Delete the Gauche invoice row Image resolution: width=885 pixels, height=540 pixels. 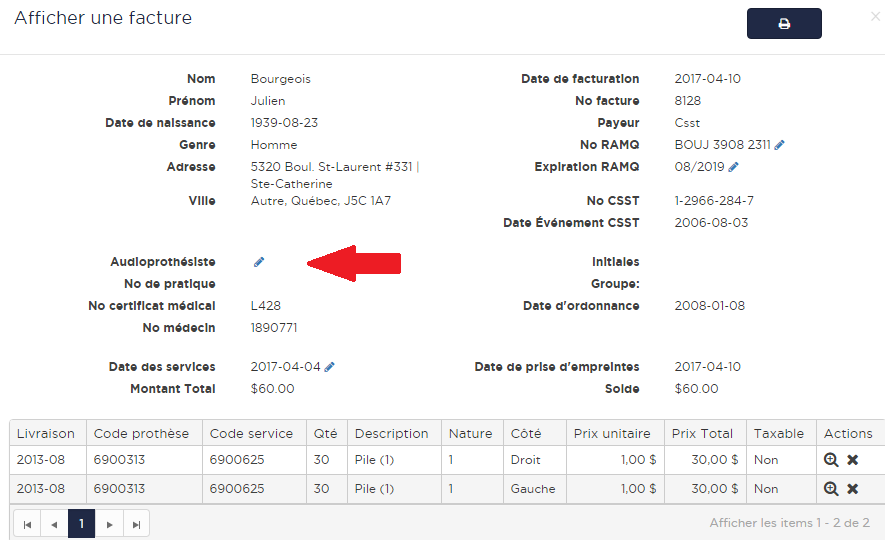[x=853, y=489]
